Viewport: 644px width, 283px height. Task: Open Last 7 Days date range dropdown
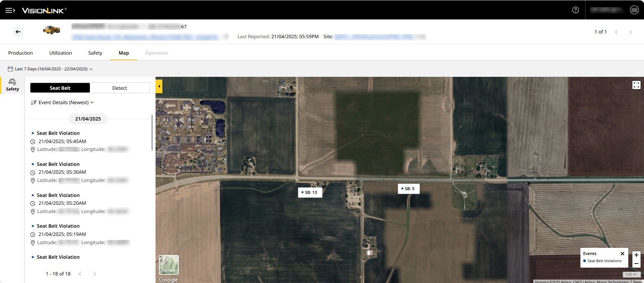pyautogui.click(x=50, y=69)
